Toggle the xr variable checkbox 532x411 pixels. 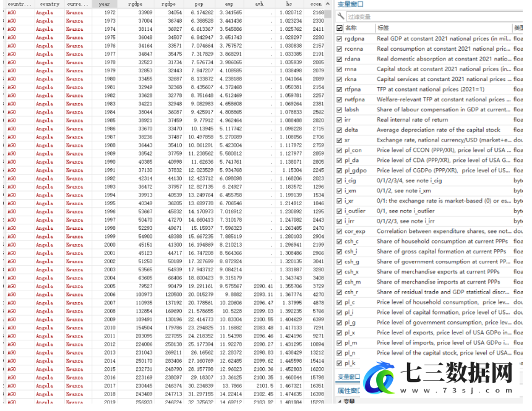coord(339,140)
